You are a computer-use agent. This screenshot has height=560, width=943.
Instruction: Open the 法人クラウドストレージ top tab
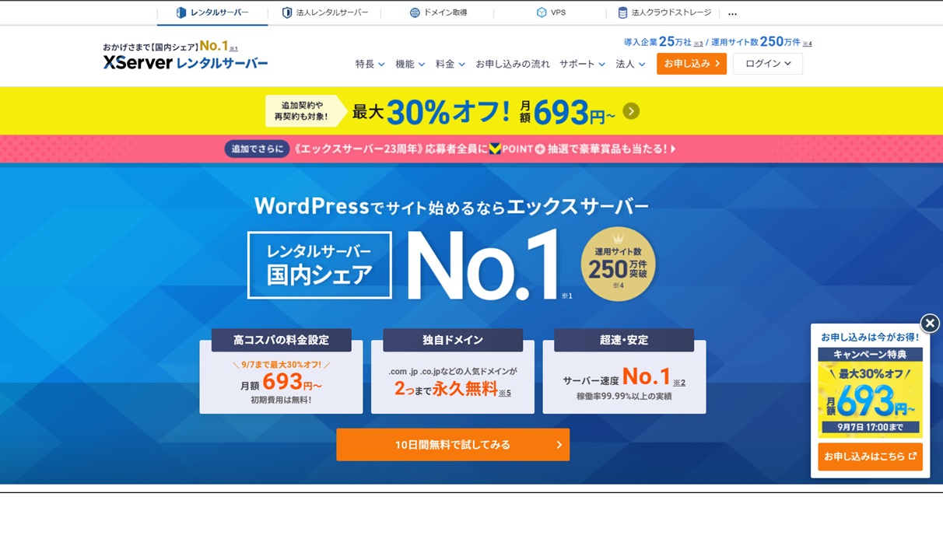pyautogui.click(x=663, y=12)
